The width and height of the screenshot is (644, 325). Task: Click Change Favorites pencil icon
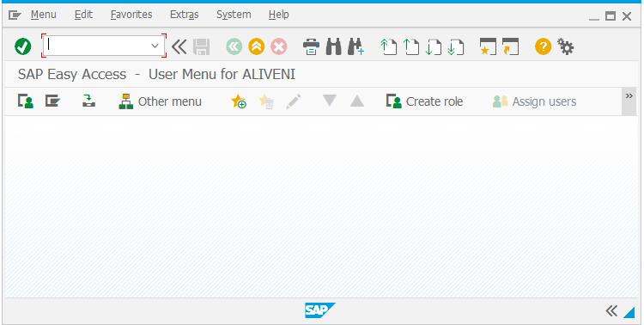[x=294, y=101]
